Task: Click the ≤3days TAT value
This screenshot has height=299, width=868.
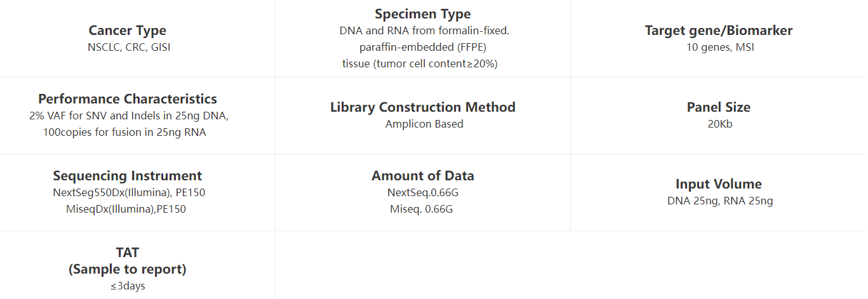Action: 128,286
